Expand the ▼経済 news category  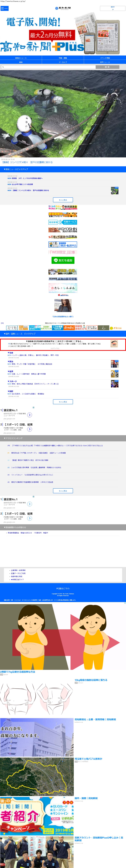(10, 371)
